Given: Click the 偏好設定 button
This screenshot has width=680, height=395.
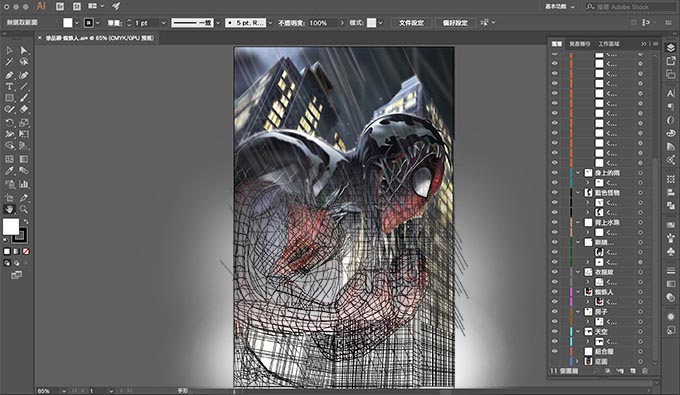Looking at the screenshot, I should [455, 23].
